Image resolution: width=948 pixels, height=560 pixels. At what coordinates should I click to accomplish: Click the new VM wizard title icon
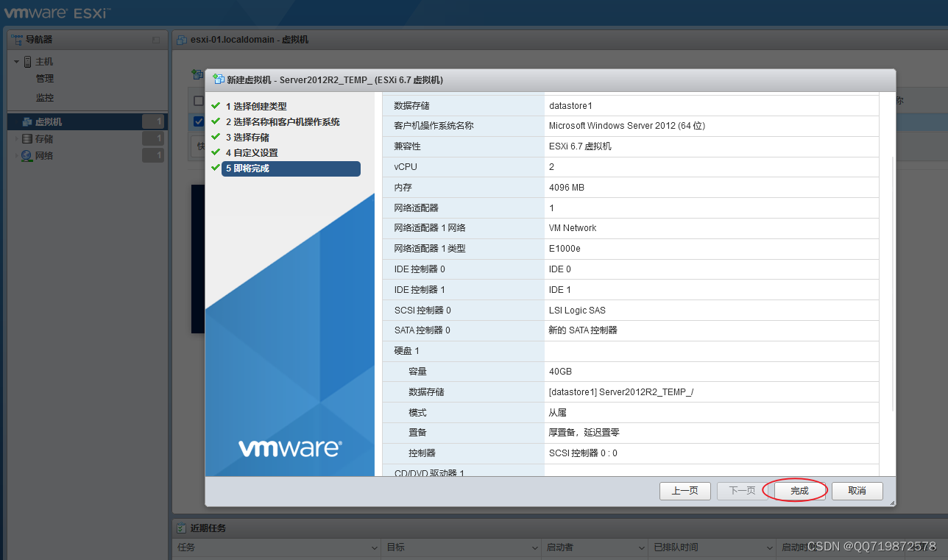[219, 79]
